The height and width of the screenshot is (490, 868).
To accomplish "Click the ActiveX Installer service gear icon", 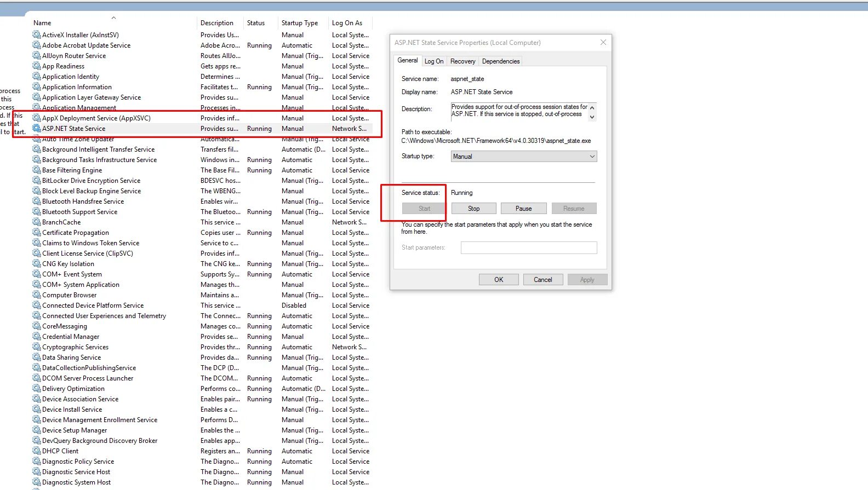I will coord(37,34).
